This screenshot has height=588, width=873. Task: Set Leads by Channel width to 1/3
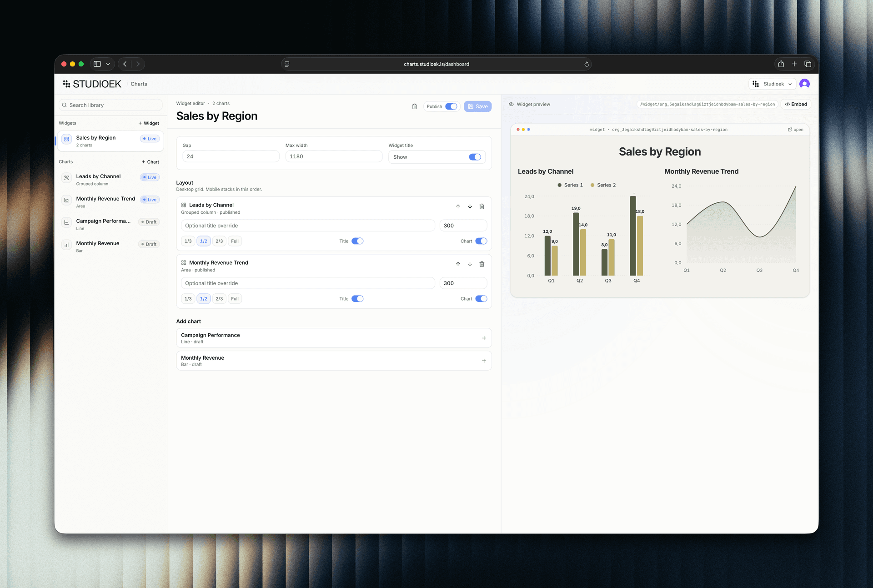[188, 241]
